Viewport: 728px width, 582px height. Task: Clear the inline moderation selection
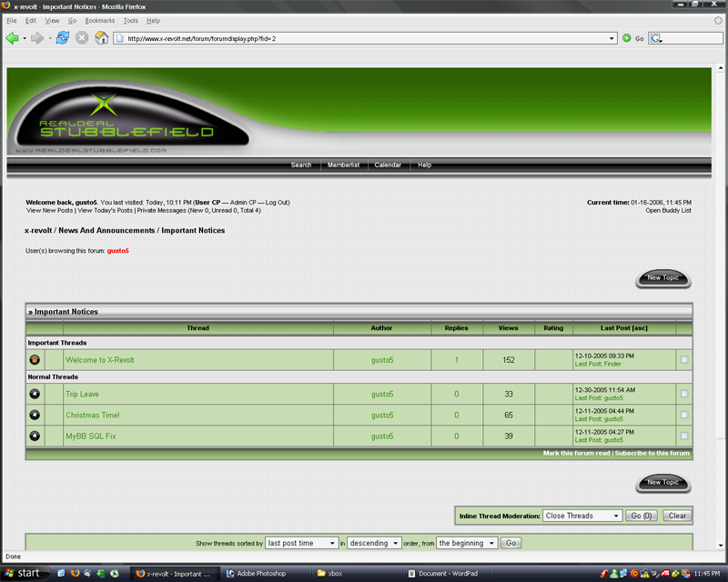(677, 516)
